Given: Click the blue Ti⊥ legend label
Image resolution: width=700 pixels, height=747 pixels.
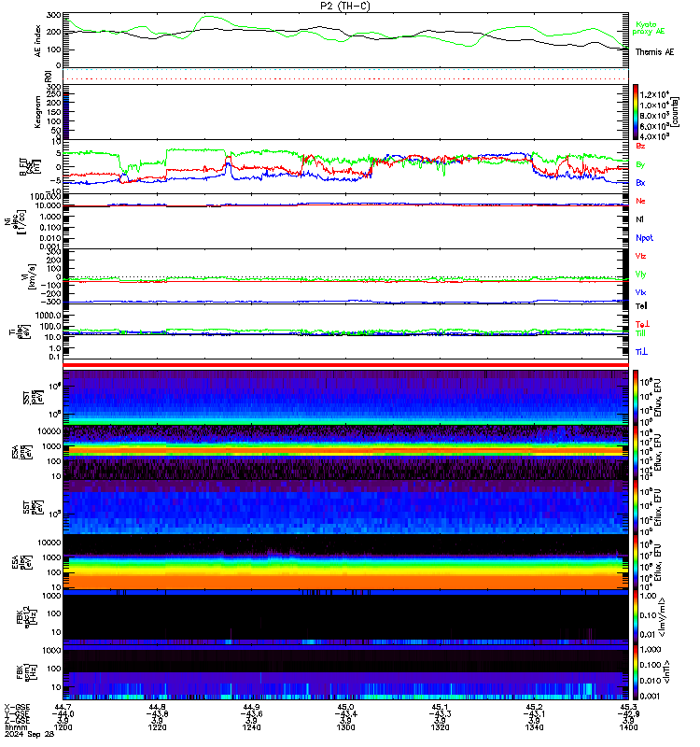Looking at the screenshot, I should click(641, 352).
